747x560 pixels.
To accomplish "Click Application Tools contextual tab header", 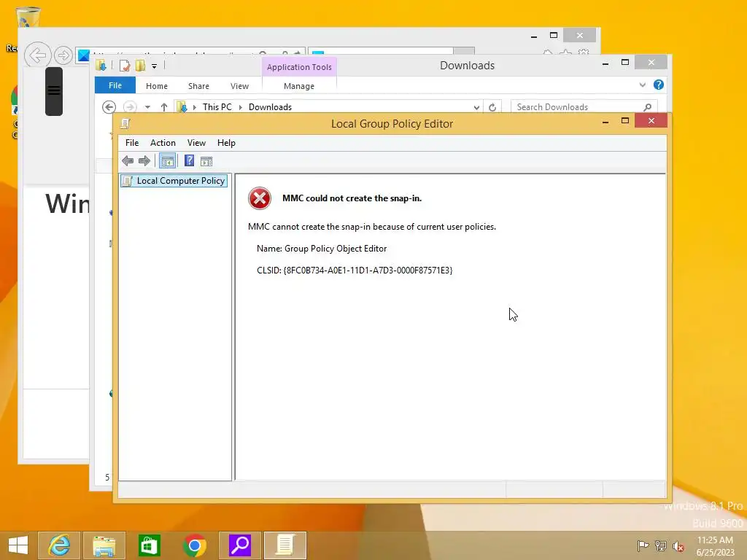I will 299,67.
